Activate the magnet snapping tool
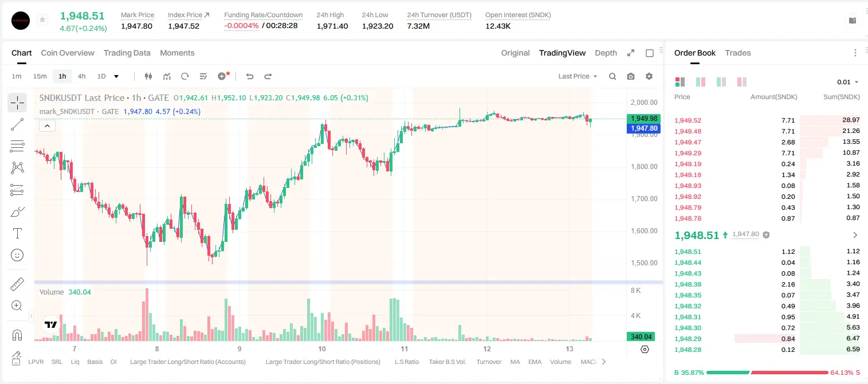 pyautogui.click(x=17, y=335)
